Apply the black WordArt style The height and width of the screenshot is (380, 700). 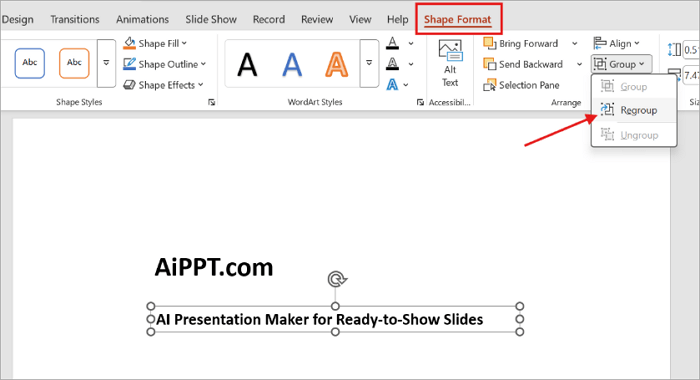point(247,64)
